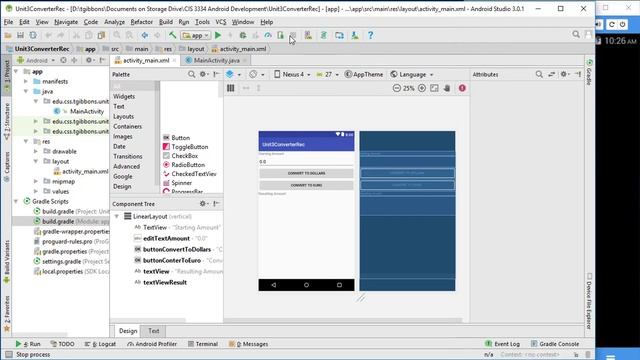Viewport: 640px width, 360px height.
Task: Search Attributes with magnifier icon
Action: pos(539,74)
